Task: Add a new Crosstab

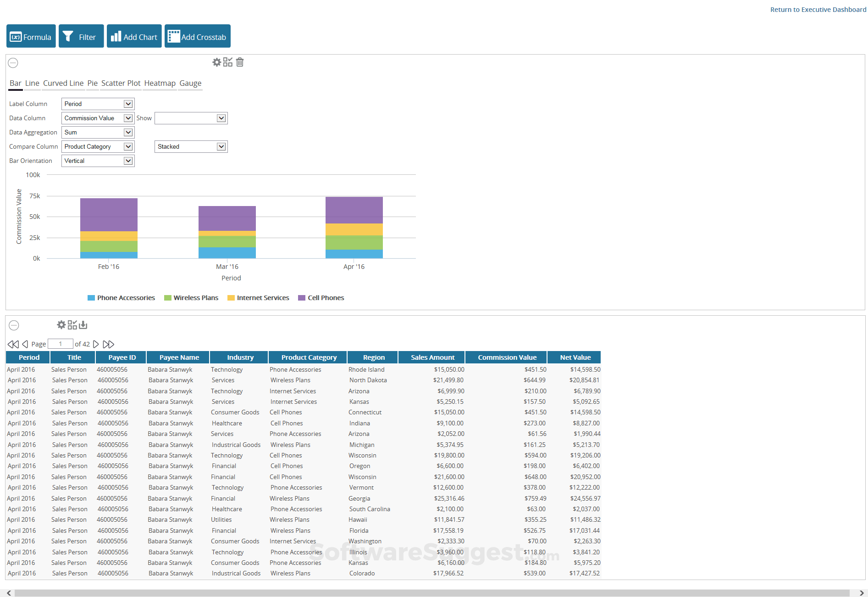Action: [197, 36]
